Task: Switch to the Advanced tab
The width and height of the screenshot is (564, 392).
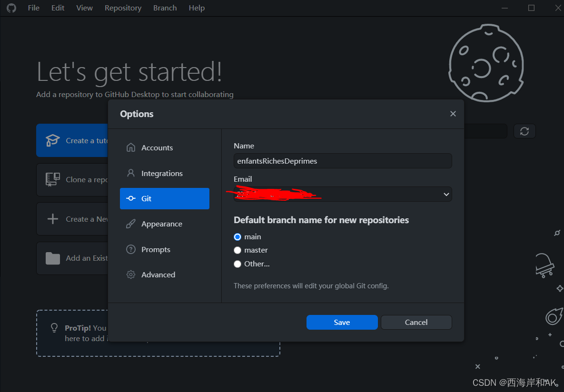Action: [x=164, y=275]
